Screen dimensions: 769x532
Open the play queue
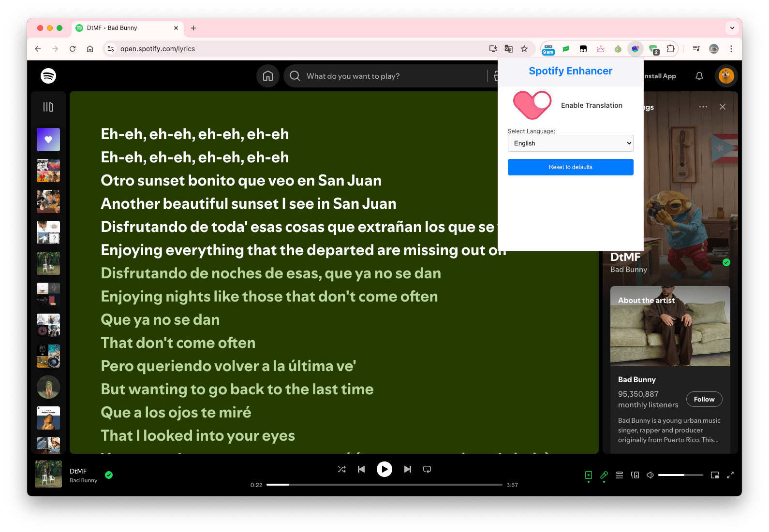tap(620, 475)
